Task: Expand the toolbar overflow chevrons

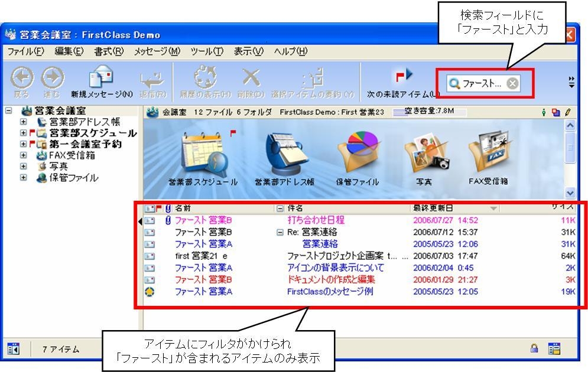Action: coord(571,81)
